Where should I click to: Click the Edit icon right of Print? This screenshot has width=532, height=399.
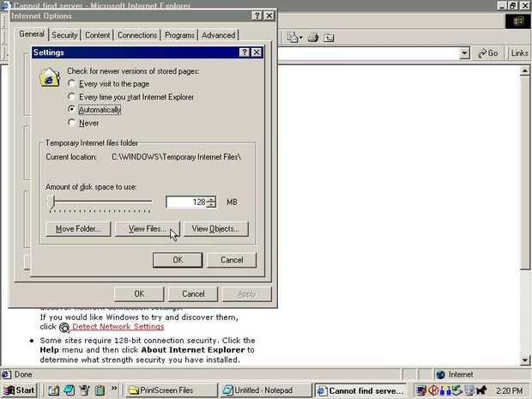pyautogui.click(x=329, y=38)
